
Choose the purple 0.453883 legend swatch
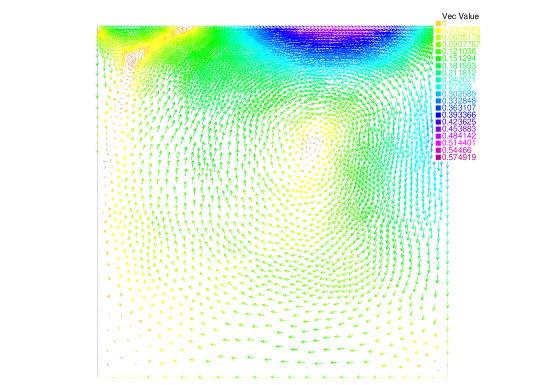point(438,129)
